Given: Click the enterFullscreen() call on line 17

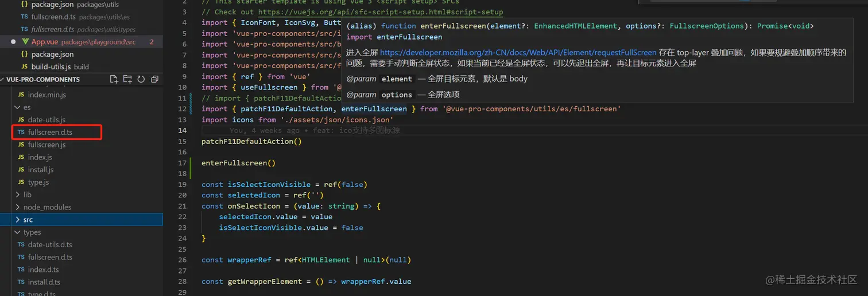Looking at the screenshot, I should (238, 163).
